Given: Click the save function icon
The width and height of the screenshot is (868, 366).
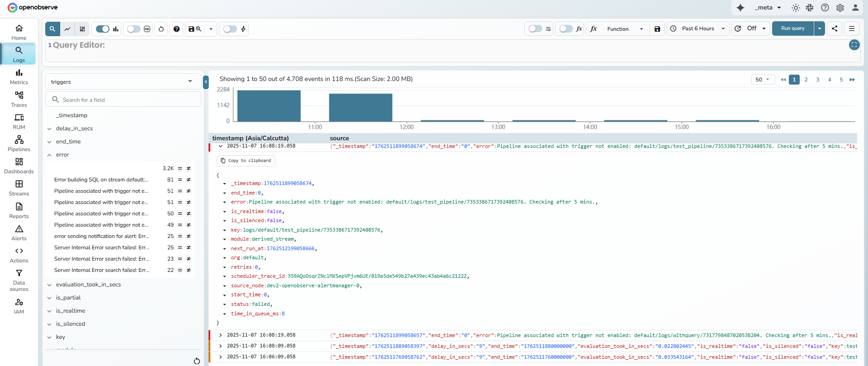Looking at the screenshot, I should (x=657, y=29).
